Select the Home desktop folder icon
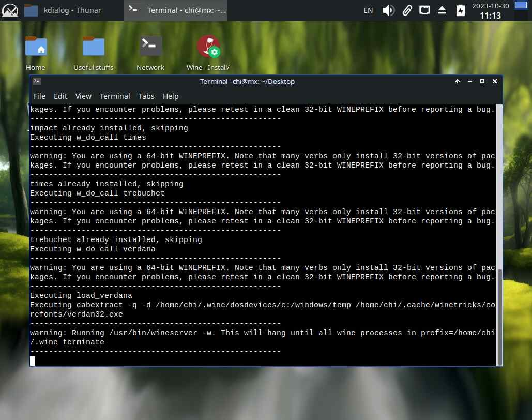 (36, 53)
